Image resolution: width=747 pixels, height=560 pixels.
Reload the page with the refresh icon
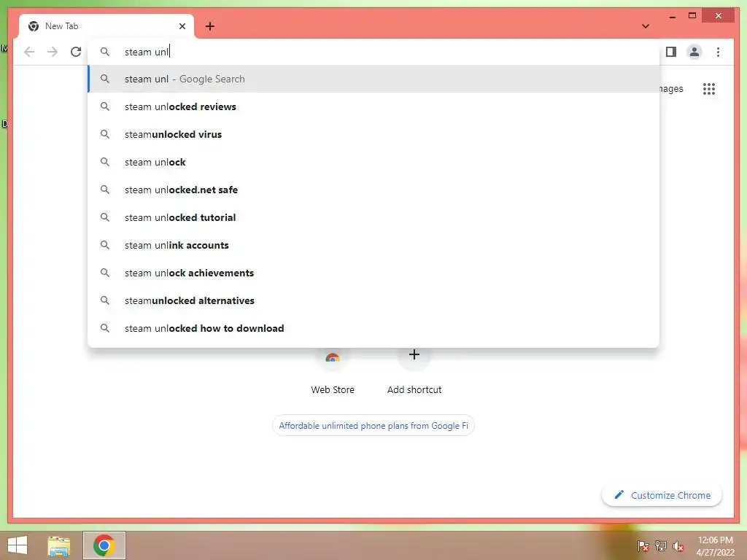[x=76, y=52]
